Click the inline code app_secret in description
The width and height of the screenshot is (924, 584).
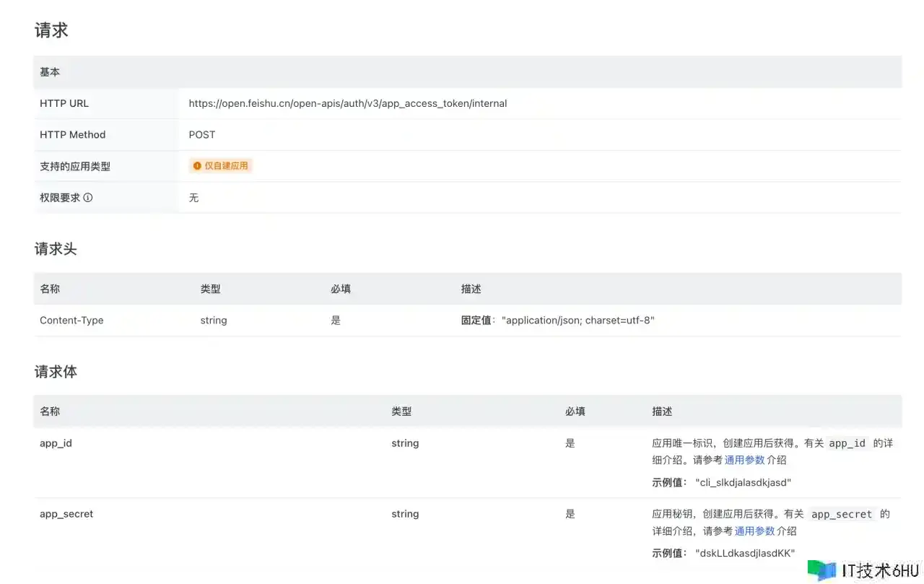pos(841,514)
